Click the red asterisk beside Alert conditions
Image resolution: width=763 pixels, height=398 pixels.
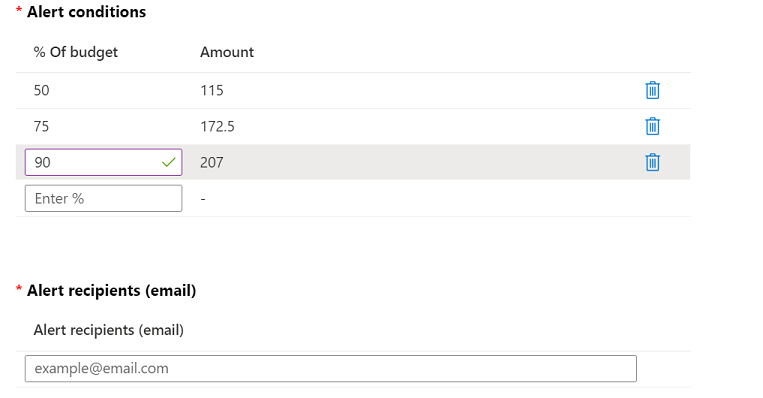(x=19, y=10)
